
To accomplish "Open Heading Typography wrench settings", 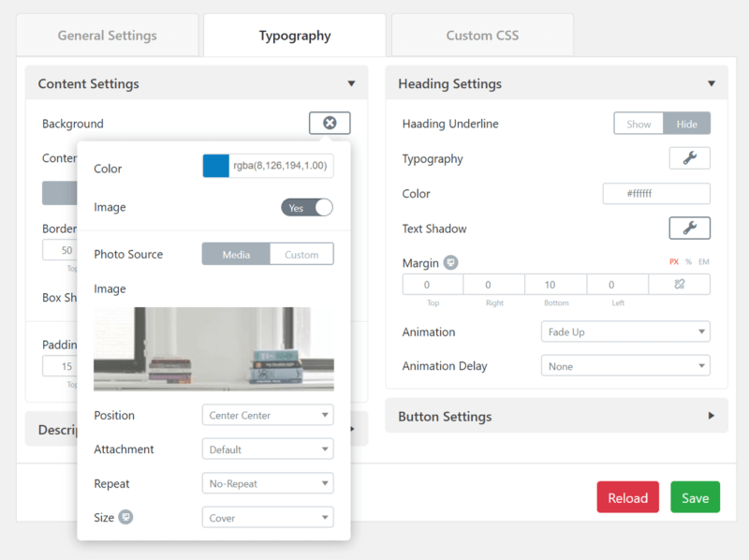I will coord(689,158).
